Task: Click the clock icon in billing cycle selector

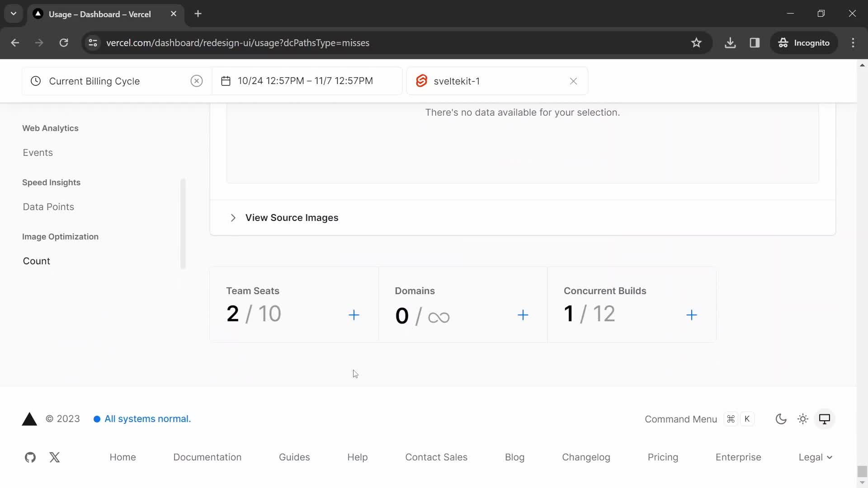Action: [36, 81]
